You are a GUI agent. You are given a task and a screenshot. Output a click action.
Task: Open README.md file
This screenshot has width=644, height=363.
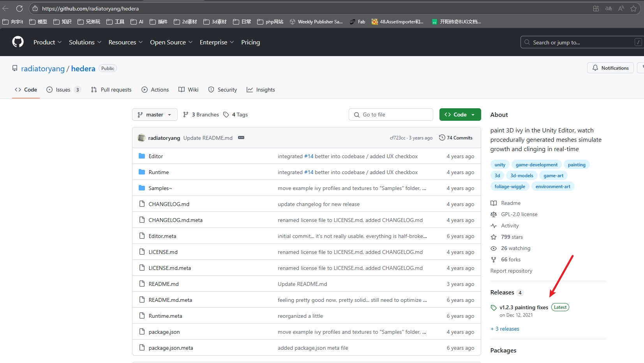point(164,284)
